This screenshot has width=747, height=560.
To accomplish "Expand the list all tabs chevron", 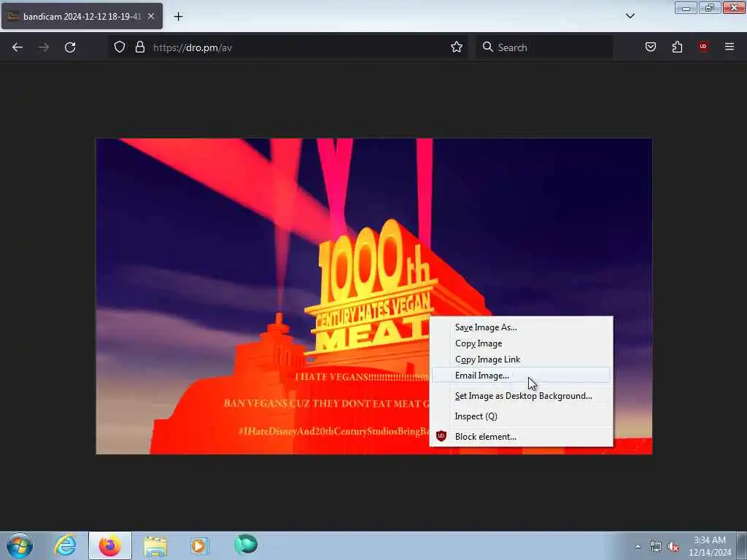I will (630, 16).
